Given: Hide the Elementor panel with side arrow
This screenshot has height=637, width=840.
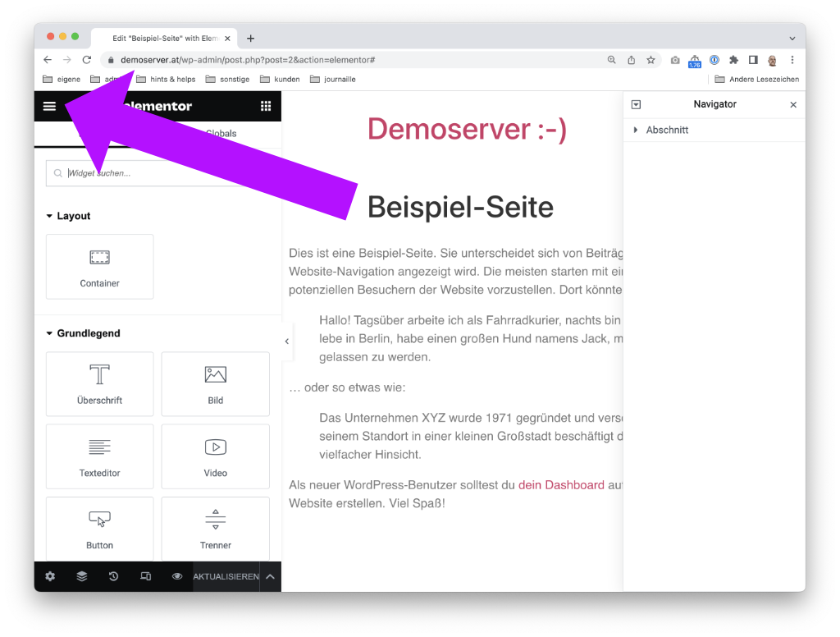Looking at the screenshot, I should click(x=287, y=341).
